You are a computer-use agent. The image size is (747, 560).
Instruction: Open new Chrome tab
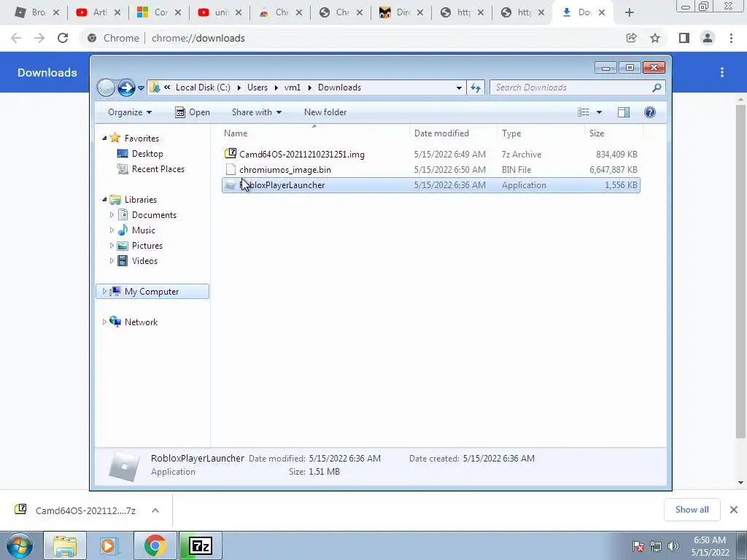[x=630, y=13]
